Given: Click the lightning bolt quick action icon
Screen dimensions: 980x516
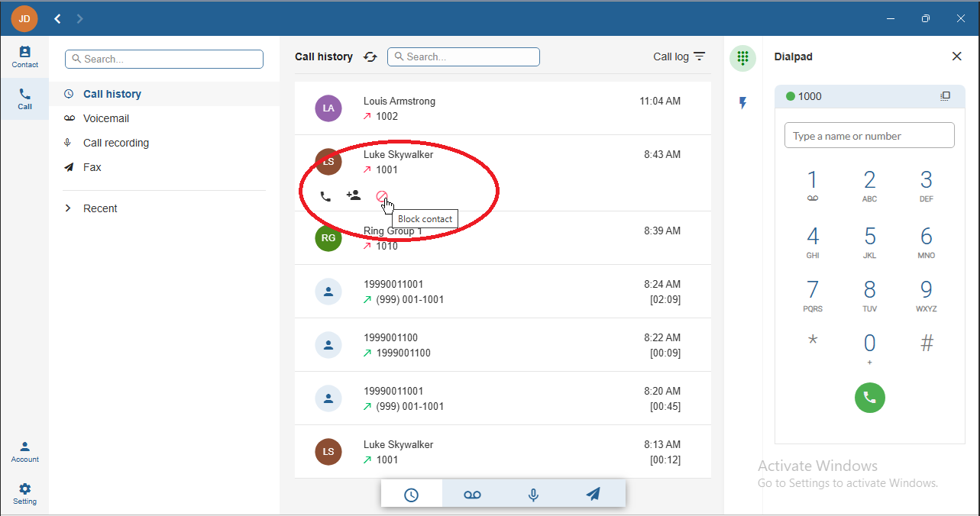Looking at the screenshot, I should (742, 102).
